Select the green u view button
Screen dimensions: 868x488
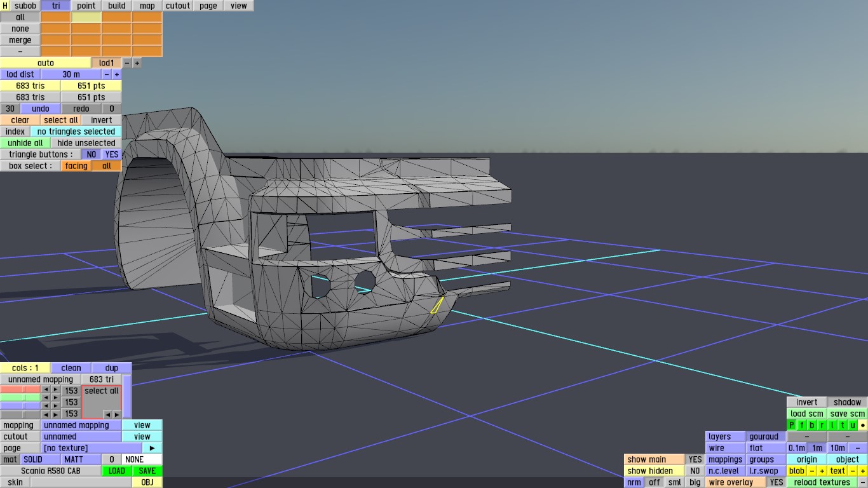[853, 425]
